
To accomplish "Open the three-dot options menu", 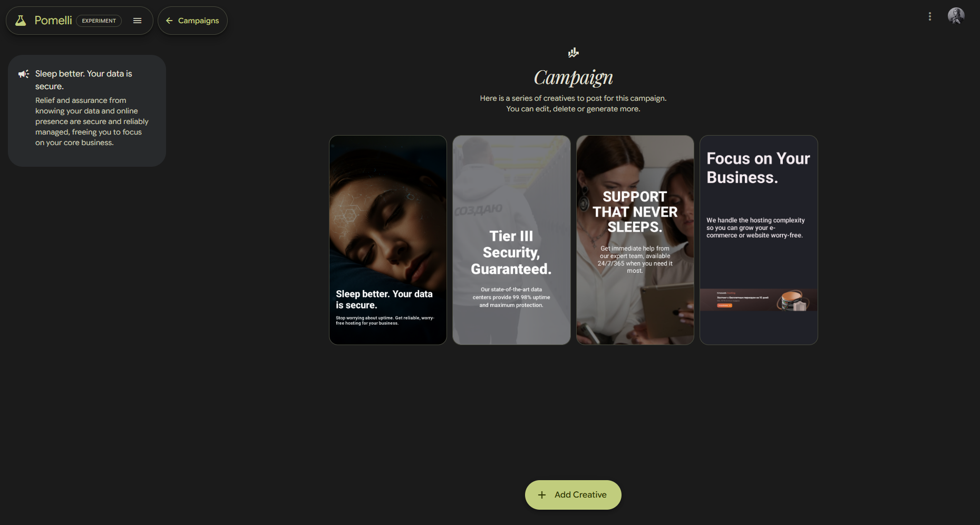I will tap(930, 16).
